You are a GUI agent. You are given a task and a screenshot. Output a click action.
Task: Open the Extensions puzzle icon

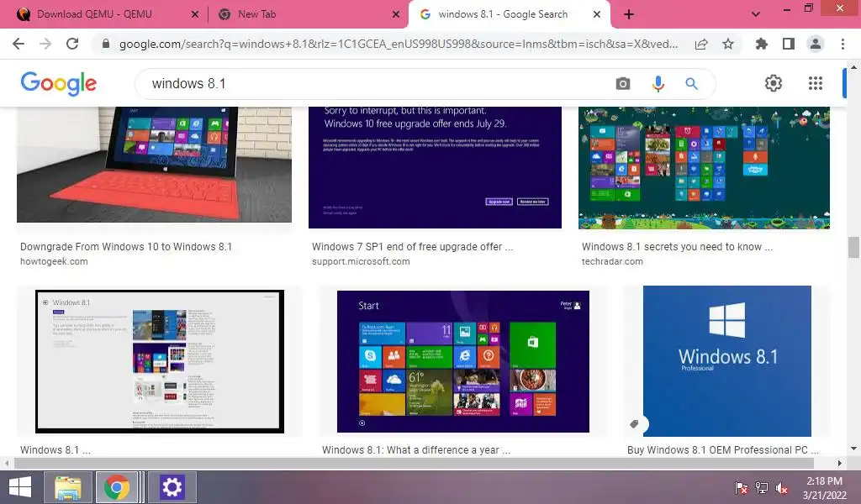click(x=762, y=44)
